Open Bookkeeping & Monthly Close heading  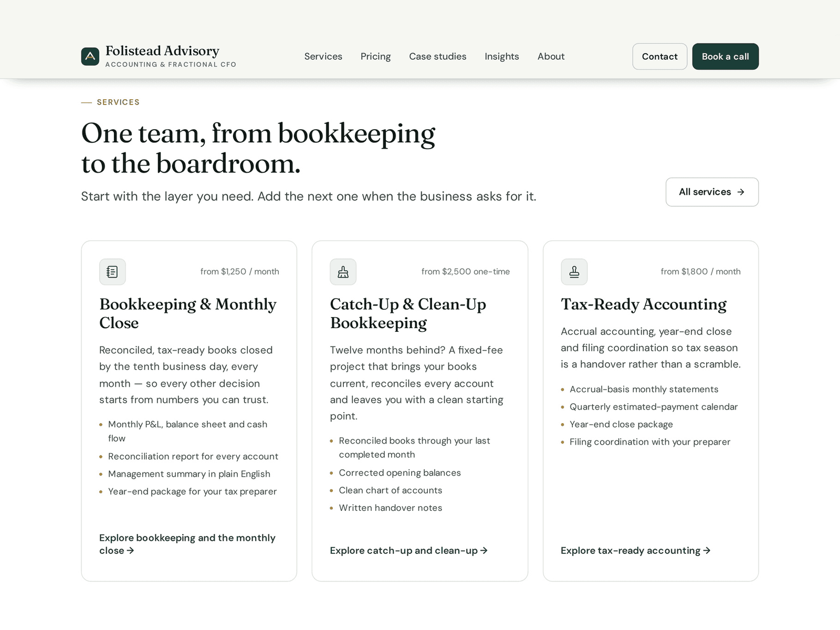coord(188,313)
